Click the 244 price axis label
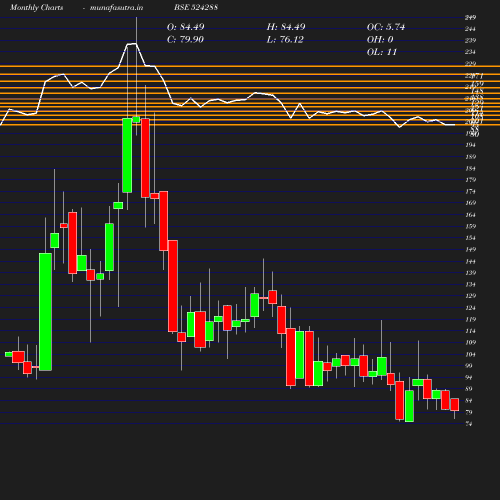Image resolution: width=500 pixels, height=500 pixels. tap(470, 29)
